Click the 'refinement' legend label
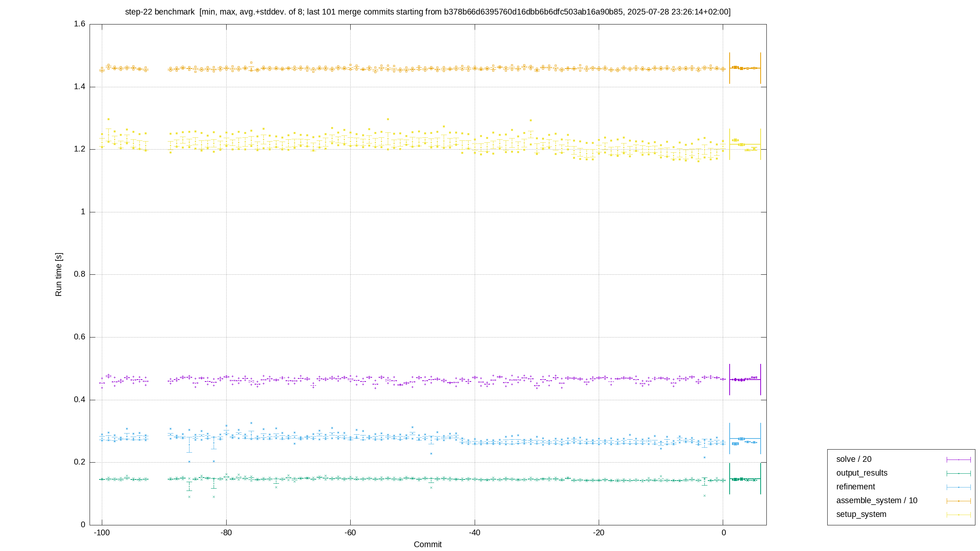Viewport: 980px width, 551px height. pos(856,487)
